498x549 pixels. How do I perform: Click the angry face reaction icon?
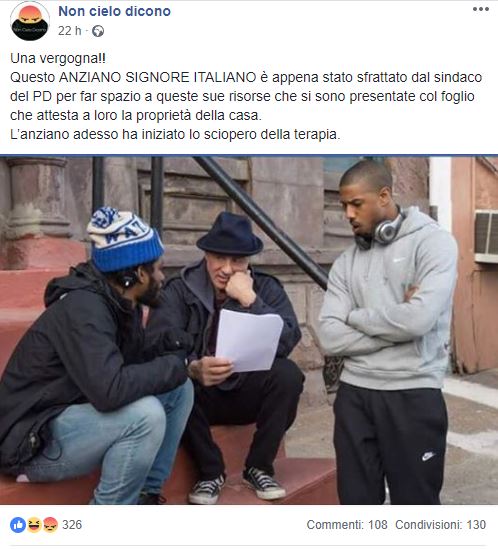pyautogui.click(x=50, y=525)
